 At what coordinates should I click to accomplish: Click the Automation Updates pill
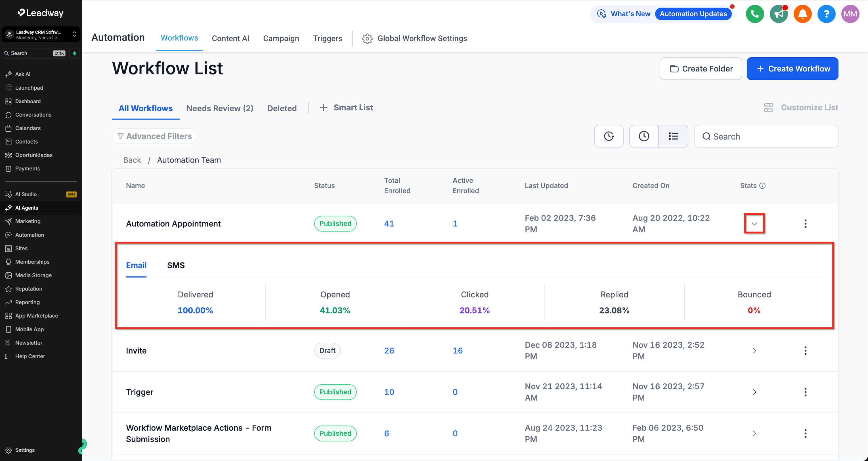point(693,14)
